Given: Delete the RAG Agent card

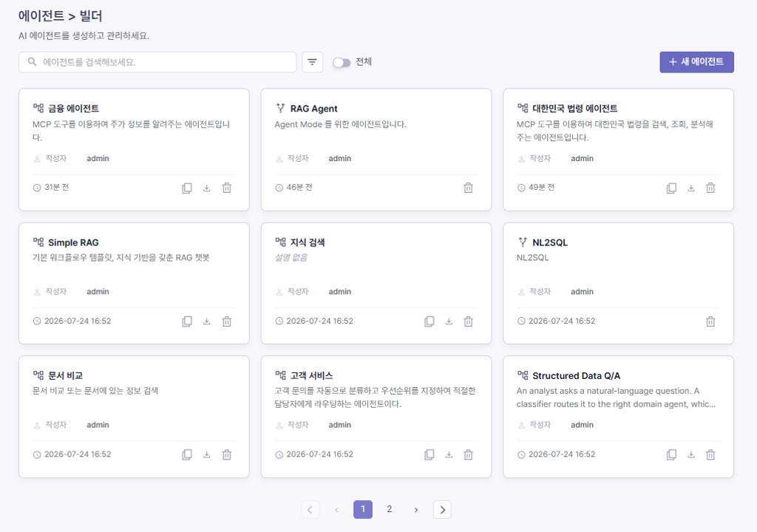Looking at the screenshot, I should tap(468, 188).
